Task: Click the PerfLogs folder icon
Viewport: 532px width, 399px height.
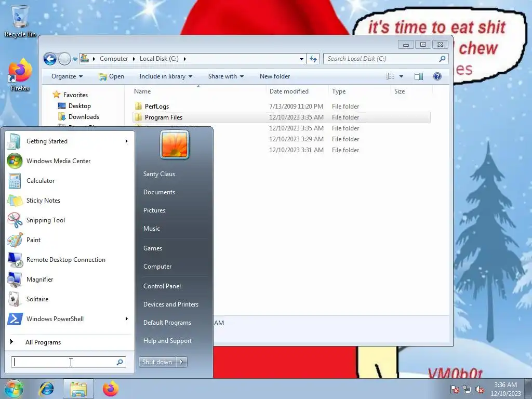Action: 138,106
